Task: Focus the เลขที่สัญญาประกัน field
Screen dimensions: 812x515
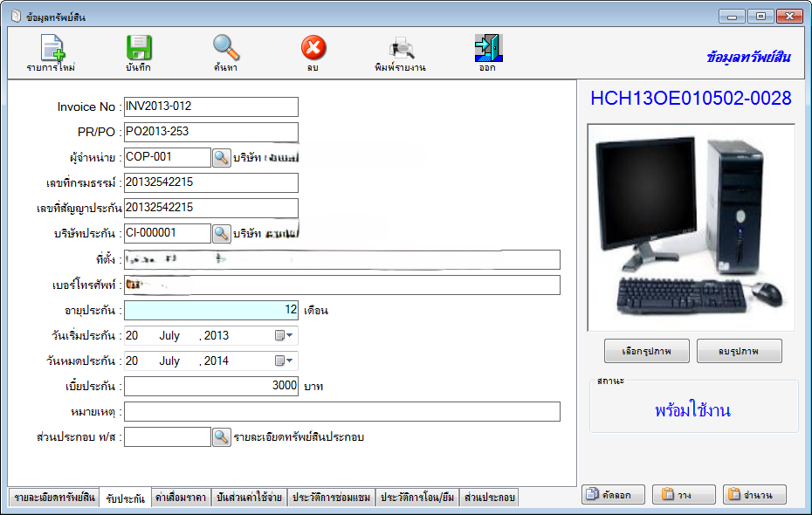Action: pos(211,208)
